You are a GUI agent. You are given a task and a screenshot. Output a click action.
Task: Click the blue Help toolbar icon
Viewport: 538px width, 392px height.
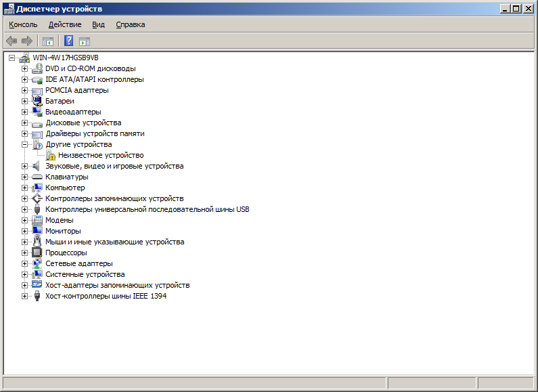click(x=68, y=41)
